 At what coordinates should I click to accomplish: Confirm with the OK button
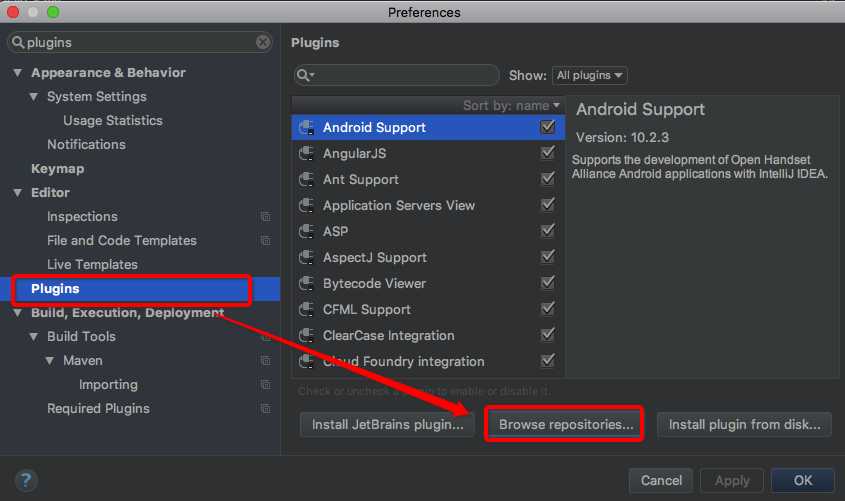tap(802, 481)
